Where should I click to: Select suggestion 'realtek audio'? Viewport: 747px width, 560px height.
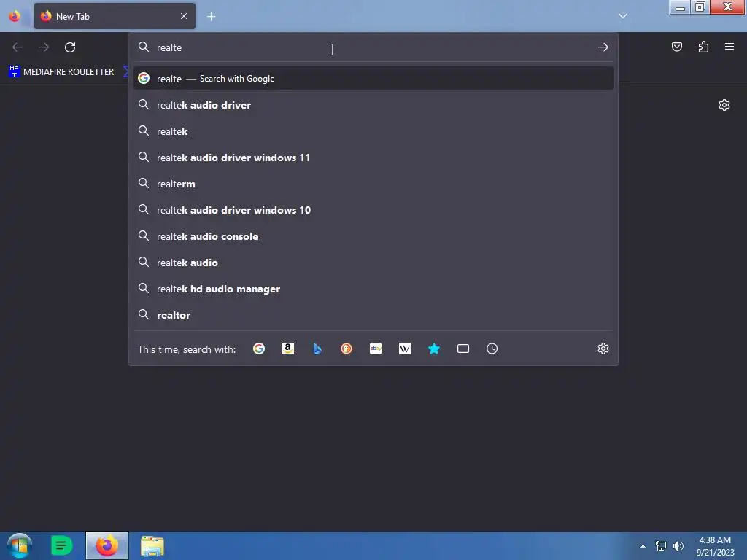tap(373, 262)
